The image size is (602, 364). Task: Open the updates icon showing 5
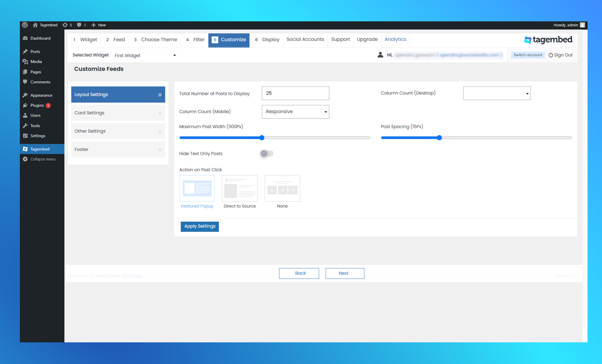coord(65,25)
